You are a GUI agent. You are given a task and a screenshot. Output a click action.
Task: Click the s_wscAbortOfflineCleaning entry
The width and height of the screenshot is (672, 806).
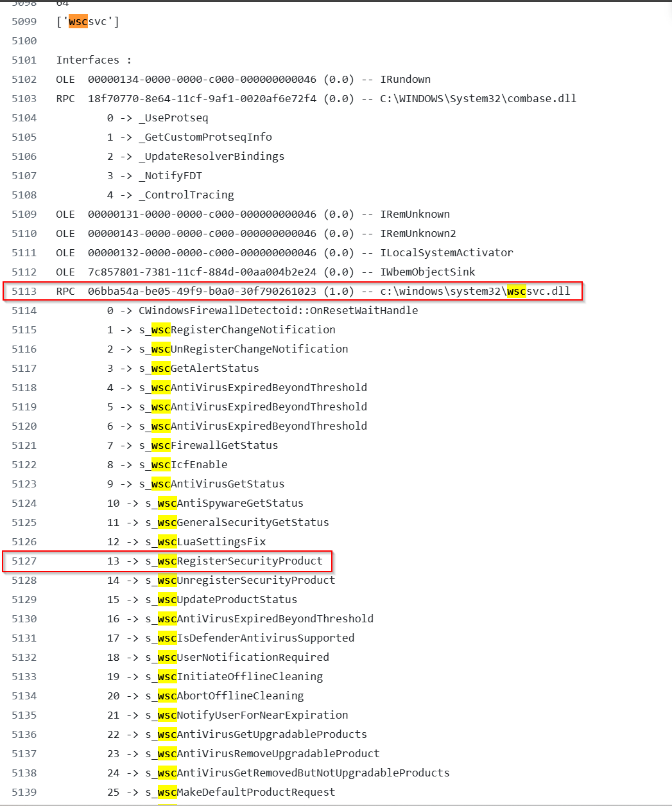coord(205,696)
